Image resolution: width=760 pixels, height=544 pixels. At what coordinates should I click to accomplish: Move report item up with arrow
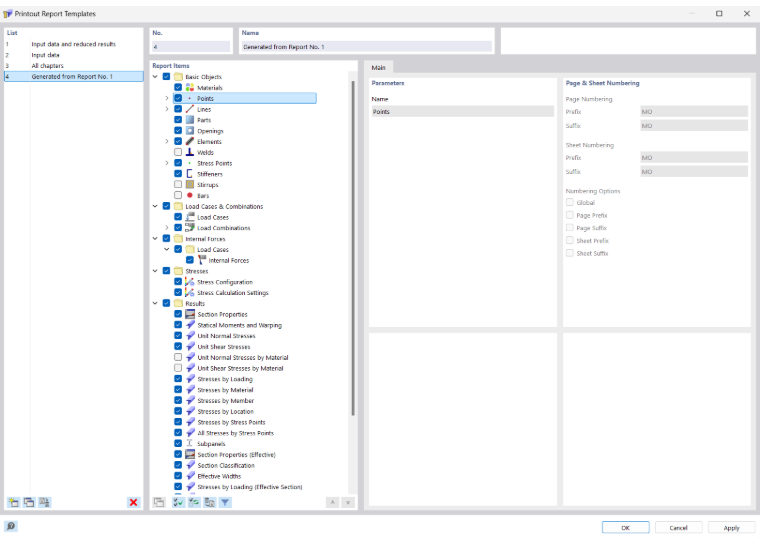tap(332, 502)
